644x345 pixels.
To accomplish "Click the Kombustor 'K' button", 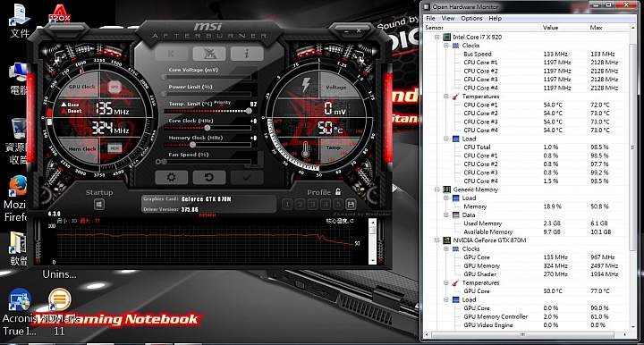I will pyautogui.click(x=171, y=54).
